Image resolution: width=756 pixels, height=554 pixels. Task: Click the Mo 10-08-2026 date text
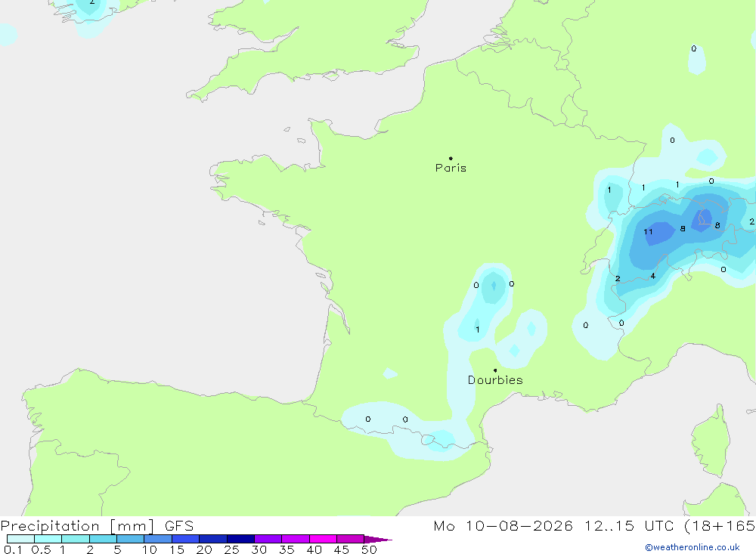[503, 526]
